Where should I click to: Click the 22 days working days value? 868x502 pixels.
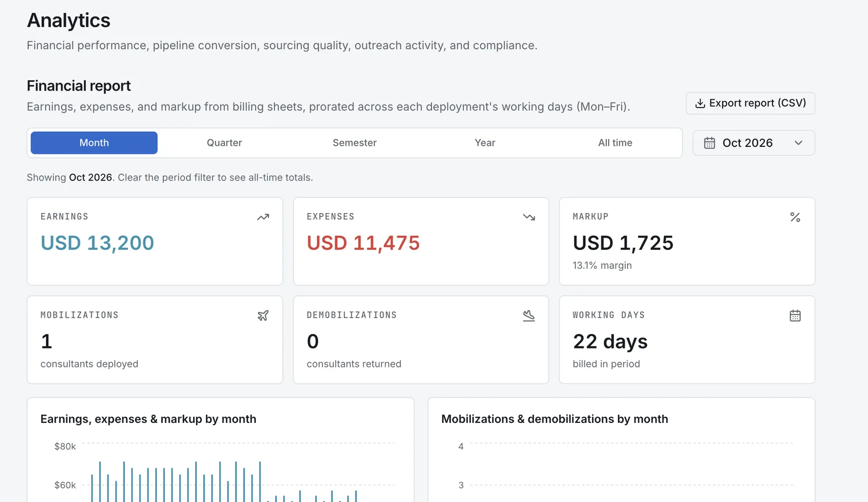coord(610,342)
